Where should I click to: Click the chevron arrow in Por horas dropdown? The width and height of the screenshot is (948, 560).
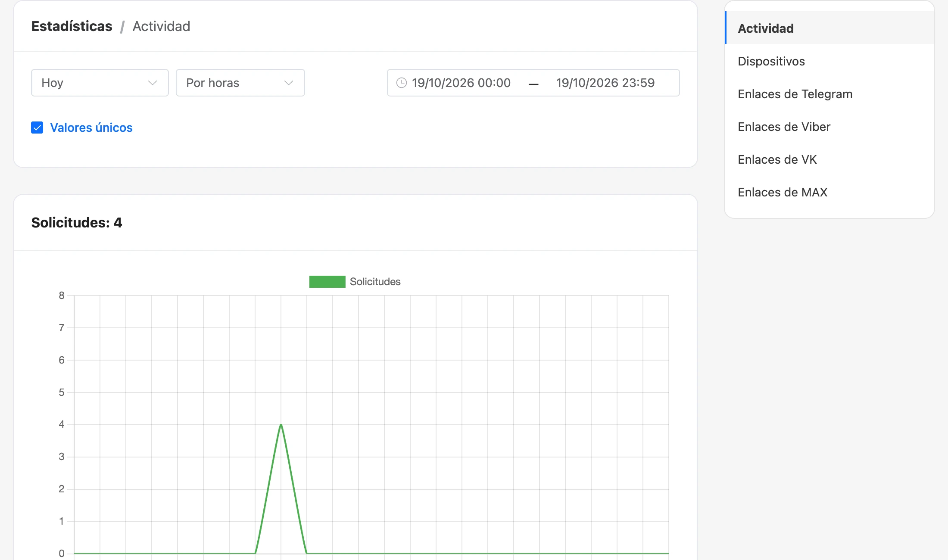[x=289, y=83]
